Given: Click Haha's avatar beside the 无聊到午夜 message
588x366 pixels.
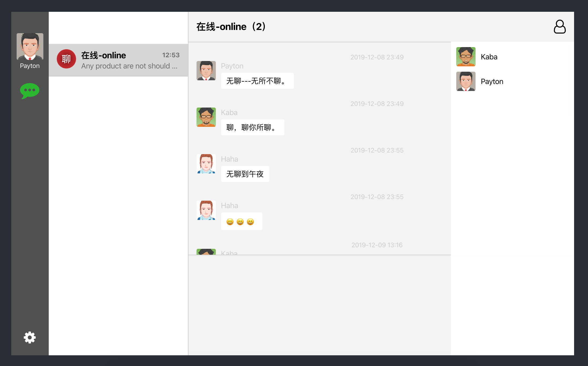Looking at the screenshot, I should (206, 164).
